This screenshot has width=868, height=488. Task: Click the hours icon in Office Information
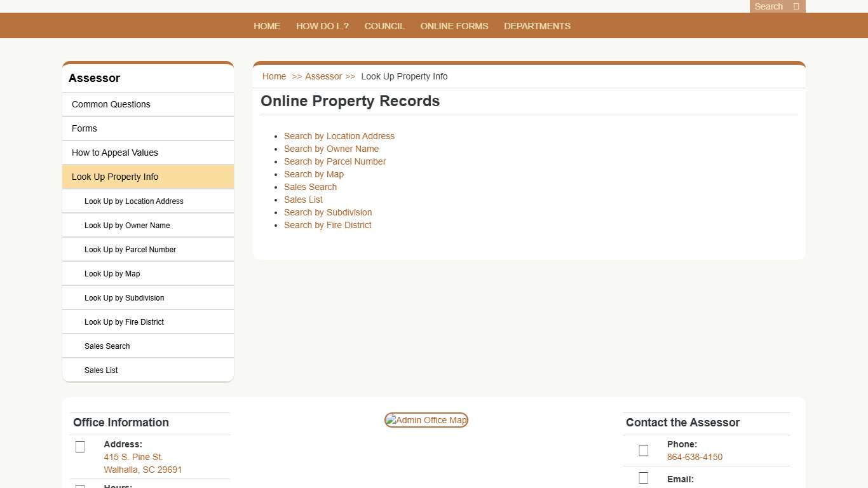[80, 486]
